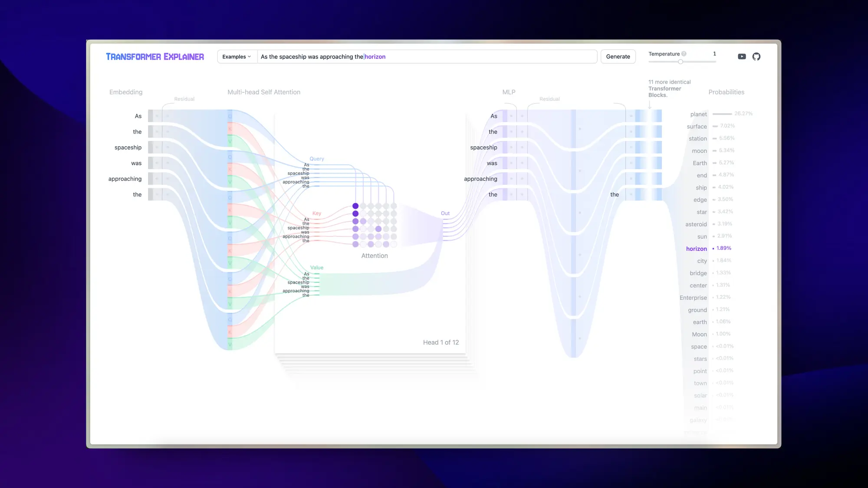Click the Value label in attention head
This screenshot has width=868, height=488.
coord(317,268)
